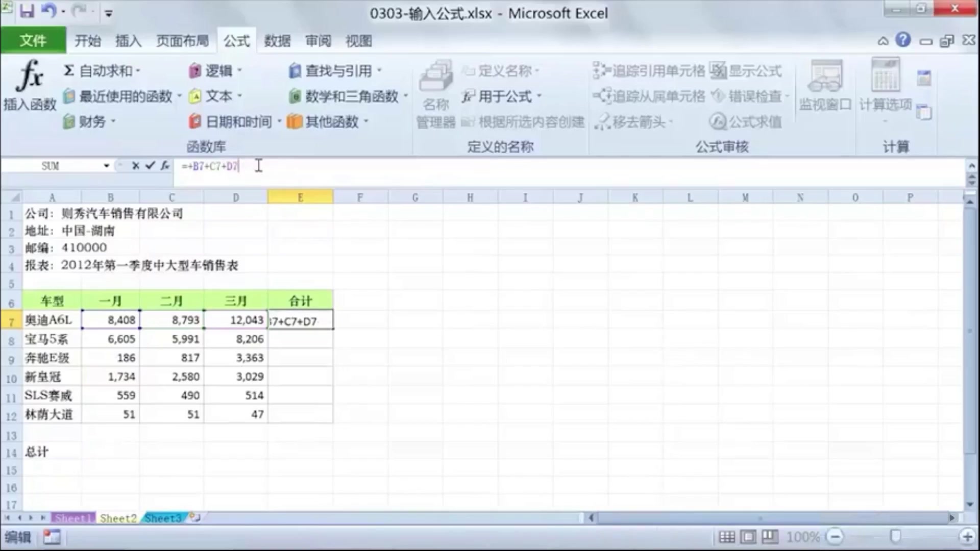Click cell containing 3,363
This screenshot has height=551, width=980.
tap(236, 358)
